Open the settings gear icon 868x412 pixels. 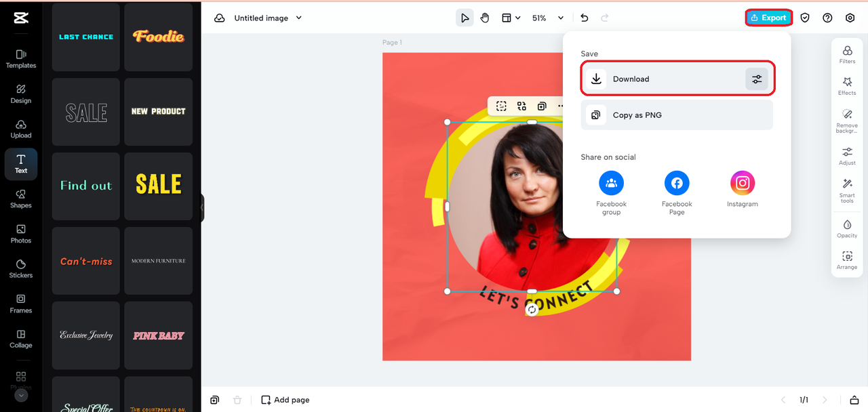point(850,18)
